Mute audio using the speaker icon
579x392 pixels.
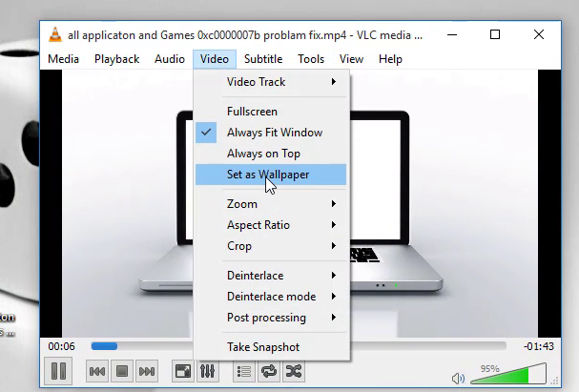pyautogui.click(x=458, y=378)
